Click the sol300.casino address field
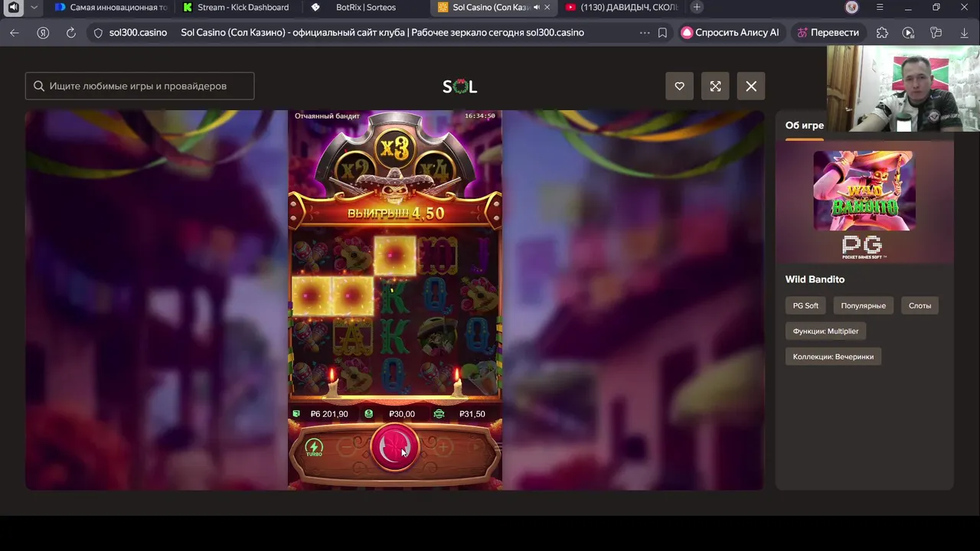The image size is (980, 551). point(138,33)
